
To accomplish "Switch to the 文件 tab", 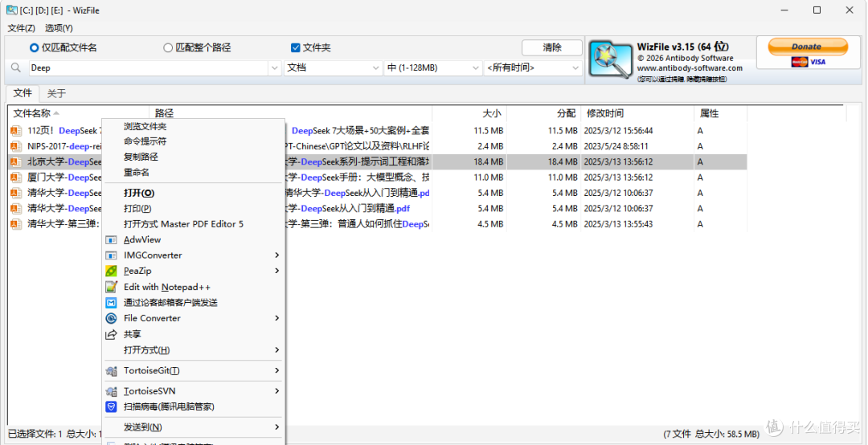I will [23, 93].
